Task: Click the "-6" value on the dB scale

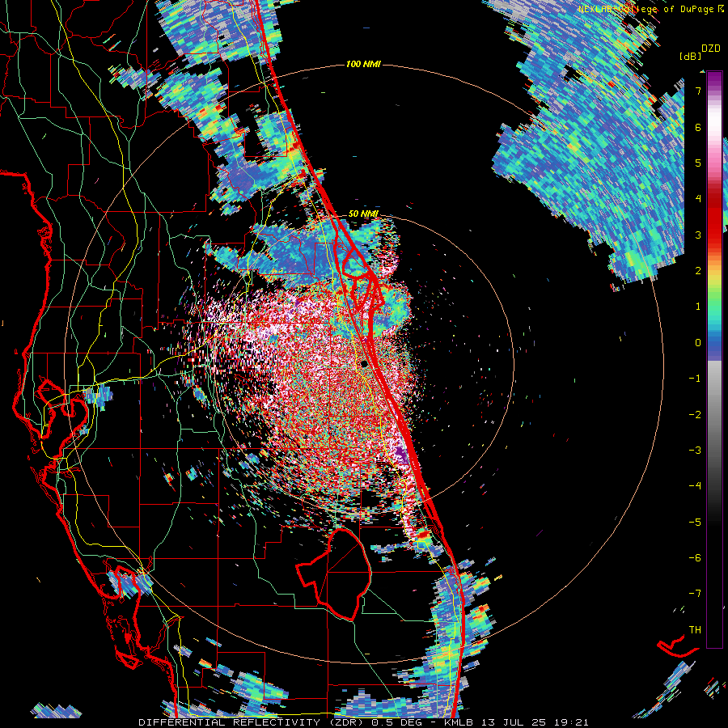Action: click(x=695, y=558)
